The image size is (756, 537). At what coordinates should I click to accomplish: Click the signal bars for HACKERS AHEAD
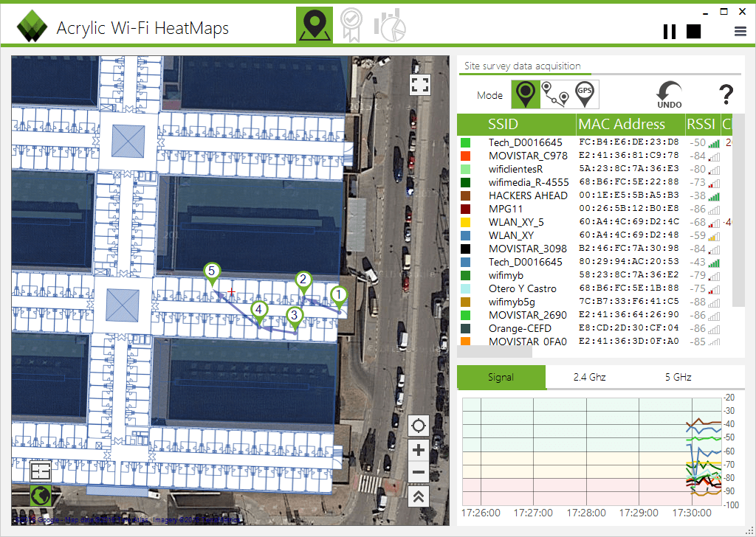(714, 196)
